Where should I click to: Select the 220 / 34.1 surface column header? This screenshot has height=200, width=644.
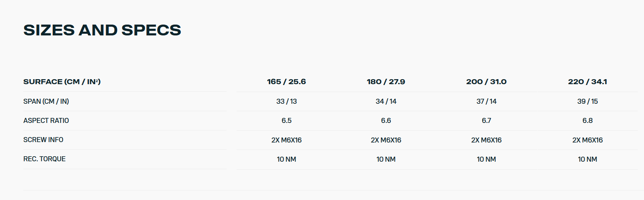click(x=587, y=82)
